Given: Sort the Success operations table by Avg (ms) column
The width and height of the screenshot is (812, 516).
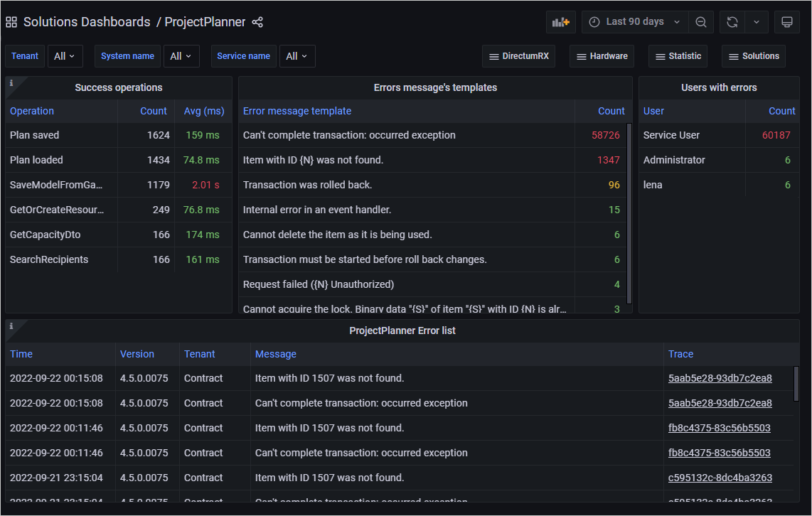Looking at the screenshot, I should pos(203,111).
